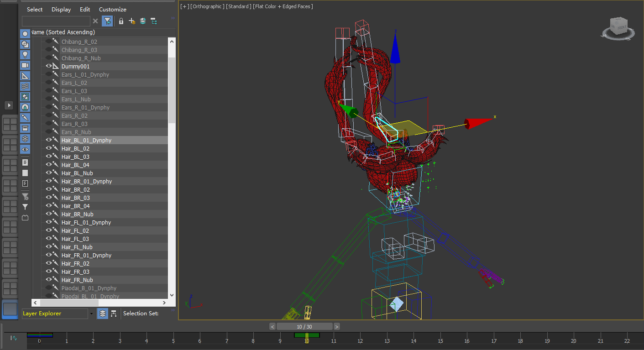The image size is (644, 350).
Task: Click the green key at frame 10
Action: point(307,335)
